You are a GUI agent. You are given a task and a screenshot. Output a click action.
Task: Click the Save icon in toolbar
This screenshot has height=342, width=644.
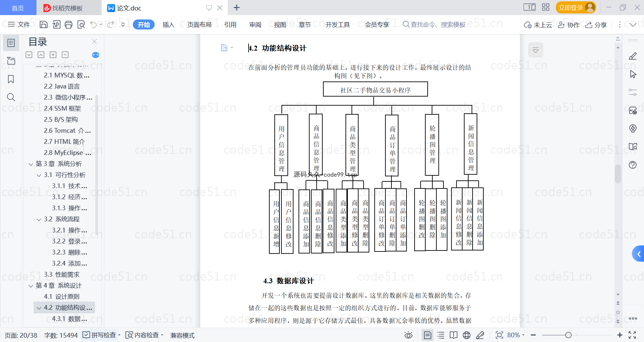[44, 24]
